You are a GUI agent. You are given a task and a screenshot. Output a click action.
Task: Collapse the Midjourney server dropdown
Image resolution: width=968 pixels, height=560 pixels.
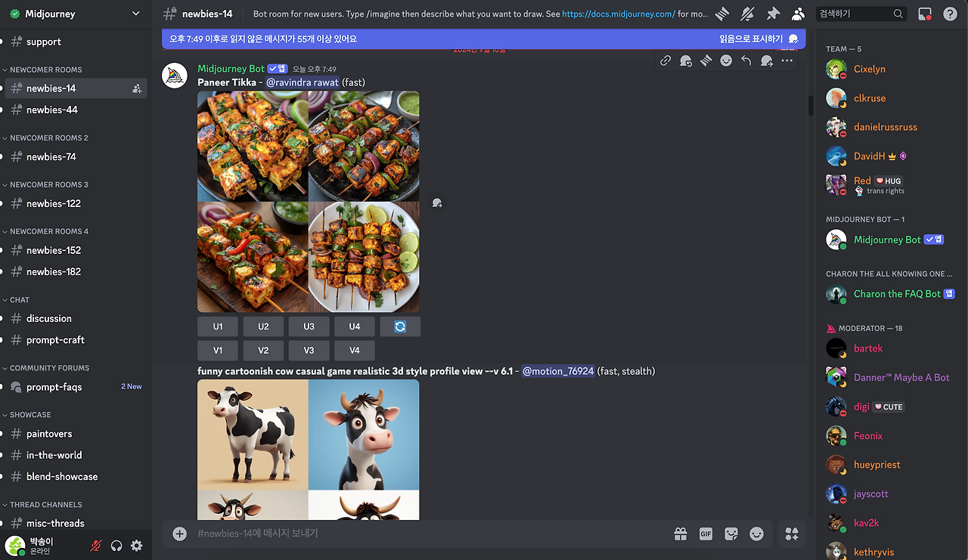click(x=135, y=14)
